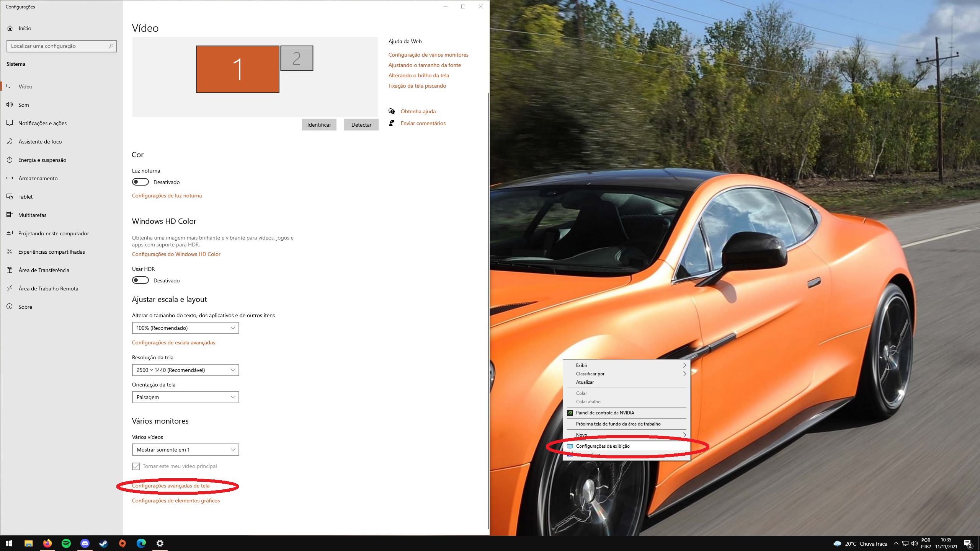The width and height of the screenshot is (980, 551).
Task: Enable the Luz noturna toggle
Action: 140,182
